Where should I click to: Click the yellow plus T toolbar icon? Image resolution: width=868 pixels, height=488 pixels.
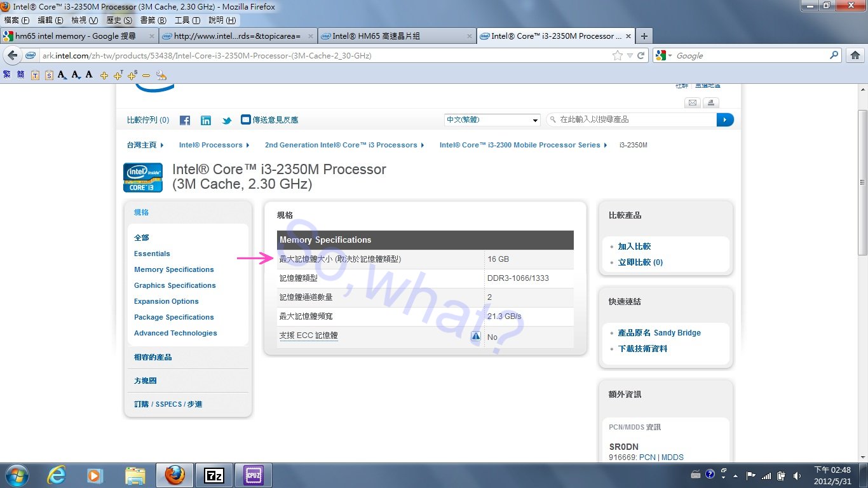click(118, 75)
